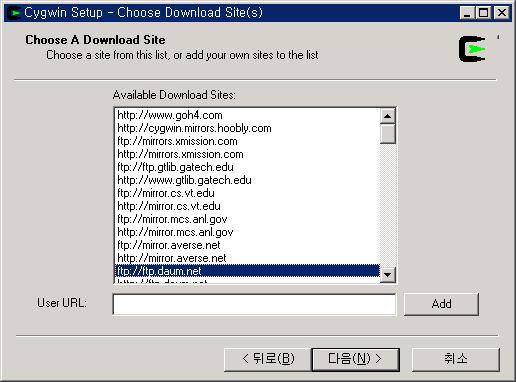Choose the ftp://mirrors.xmission.com site
Image resolution: width=516 pixels, height=382 pixels.
(x=247, y=141)
